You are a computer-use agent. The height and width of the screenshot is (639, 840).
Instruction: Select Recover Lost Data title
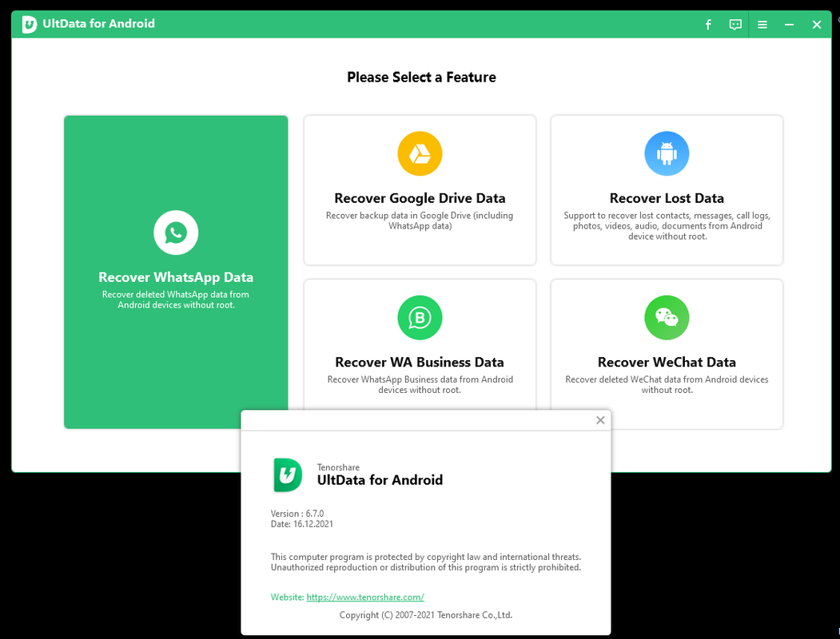coord(667,198)
